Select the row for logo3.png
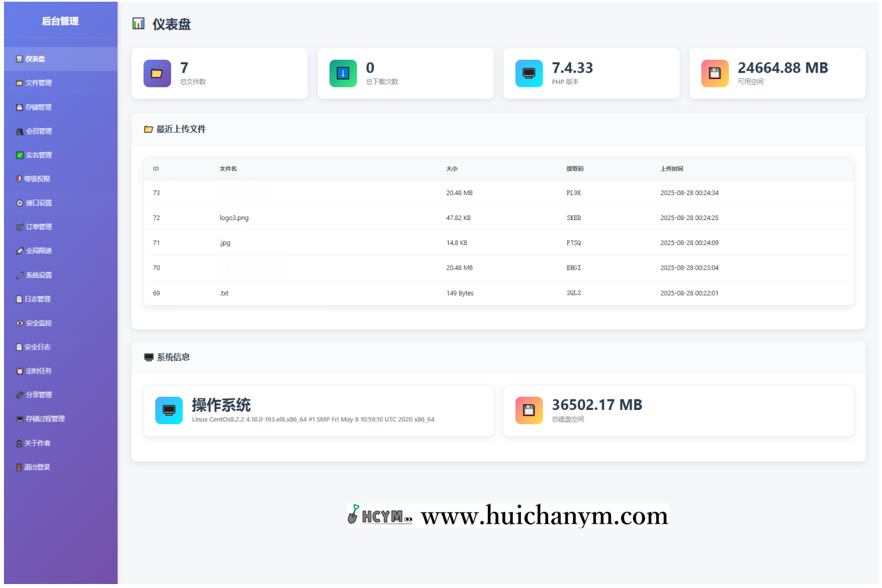Viewport: 882px width, 588px height. (x=398, y=217)
